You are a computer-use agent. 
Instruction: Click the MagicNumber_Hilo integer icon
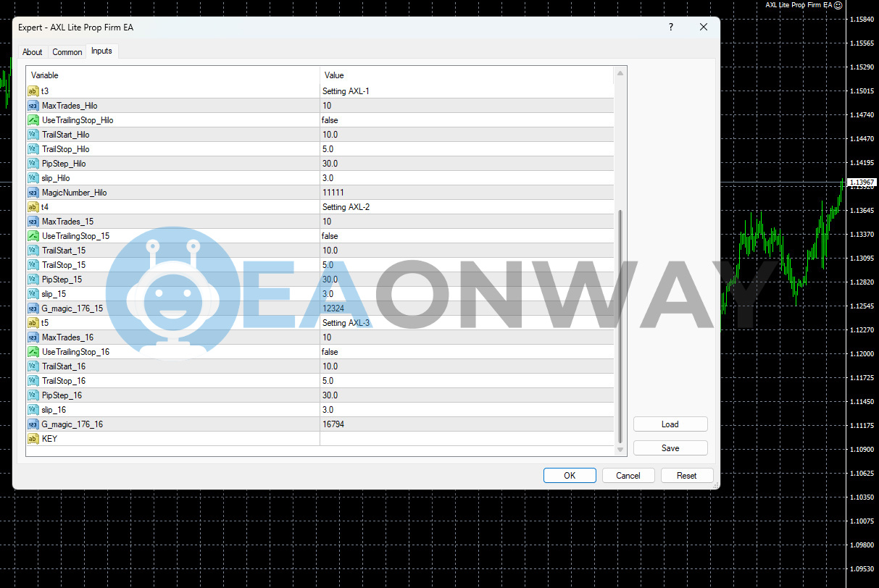click(x=33, y=193)
